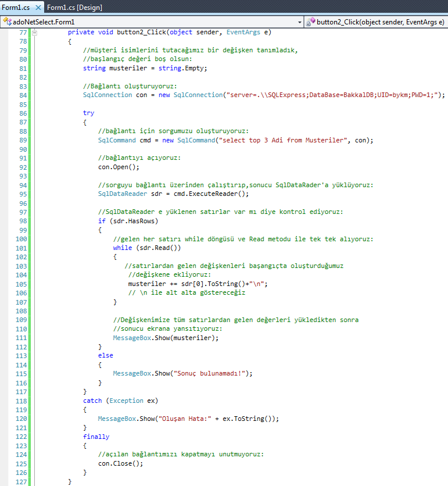The width and height of the screenshot is (448, 486).
Task: Click the SqlConnection connection string text
Action: tap(332, 95)
